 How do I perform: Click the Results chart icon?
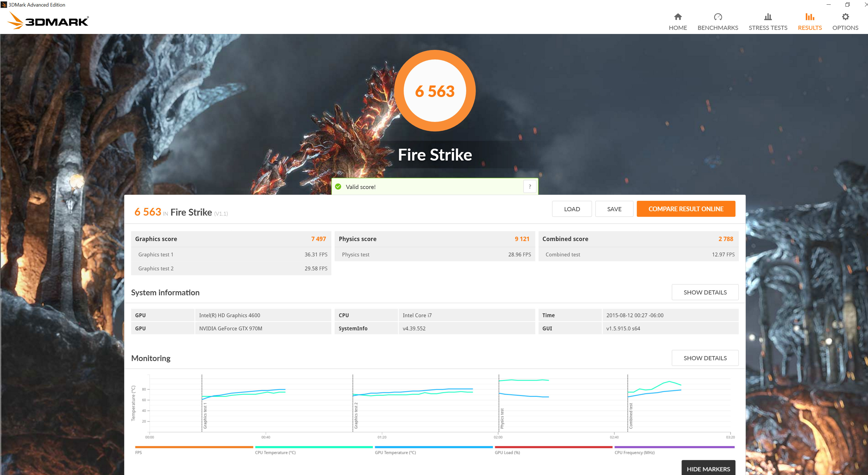pyautogui.click(x=809, y=17)
